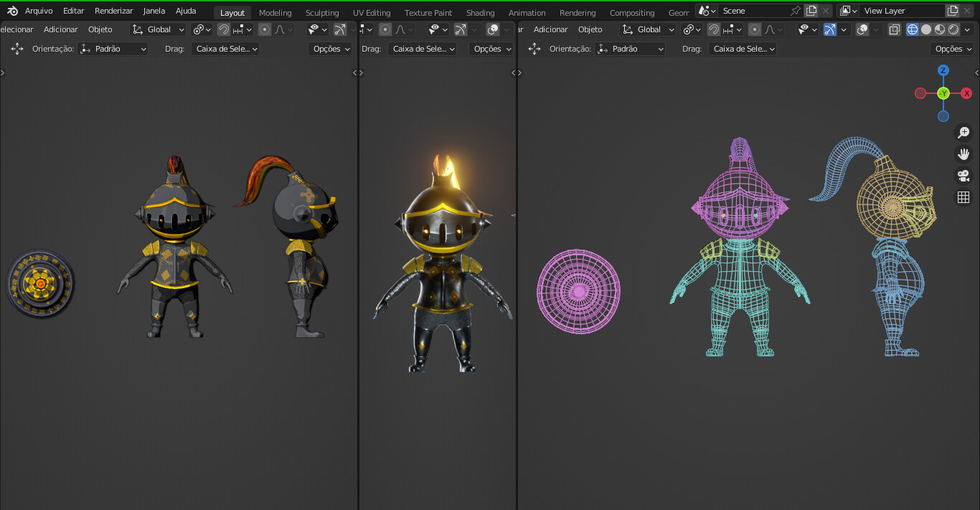The height and width of the screenshot is (510, 980).
Task: Switch the right viewport to Rendered shading
Action: (x=953, y=29)
